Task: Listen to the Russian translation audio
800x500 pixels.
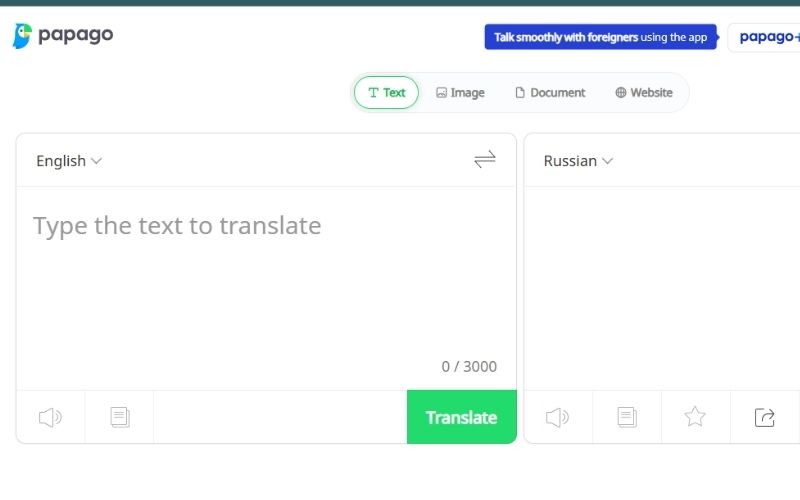Action: (557, 417)
